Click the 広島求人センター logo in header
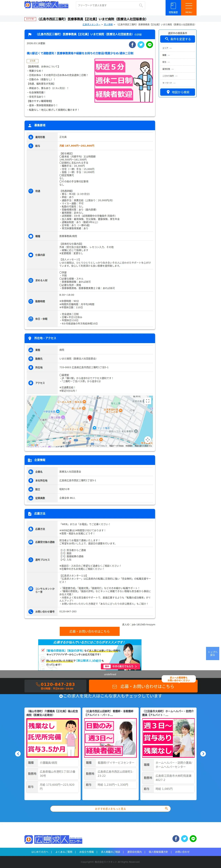The image size is (221, 868). 46,5
